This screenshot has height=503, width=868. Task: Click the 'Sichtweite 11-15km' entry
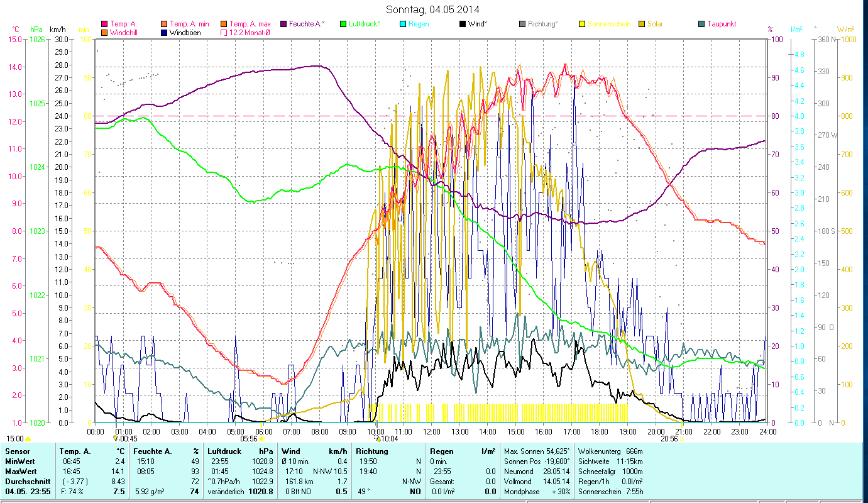610,462
